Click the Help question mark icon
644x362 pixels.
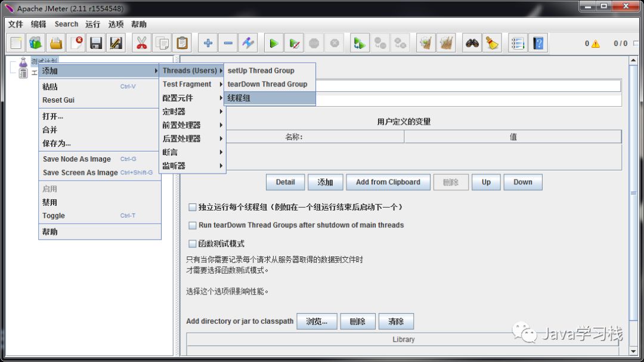click(538, 43)
